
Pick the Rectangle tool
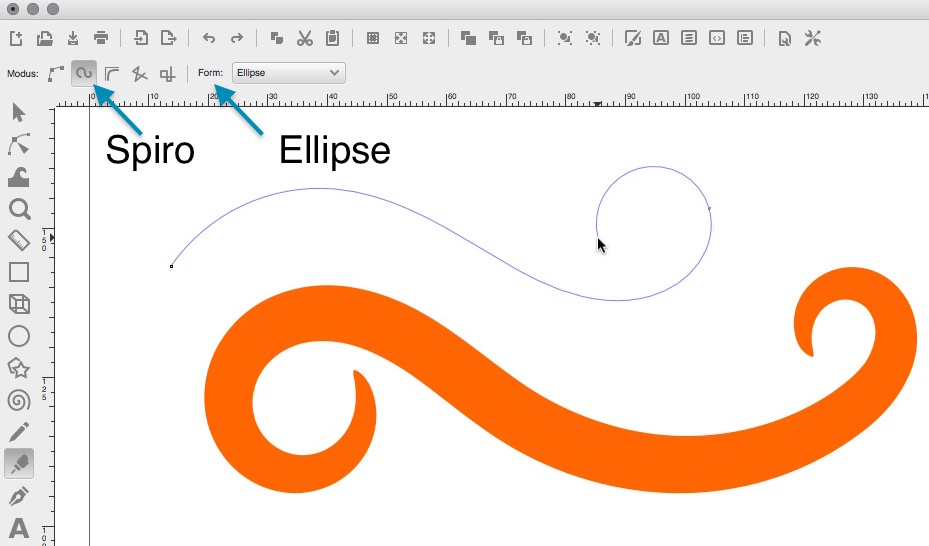(x=18, y=272)
